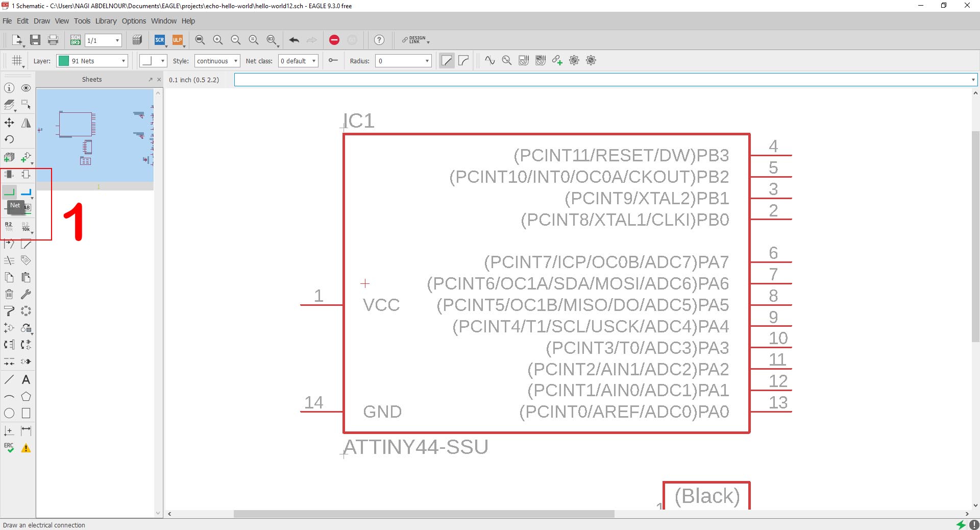This screenshot has height=530, width=980.
Task: Open the help question mark
Action: [379, 40]
